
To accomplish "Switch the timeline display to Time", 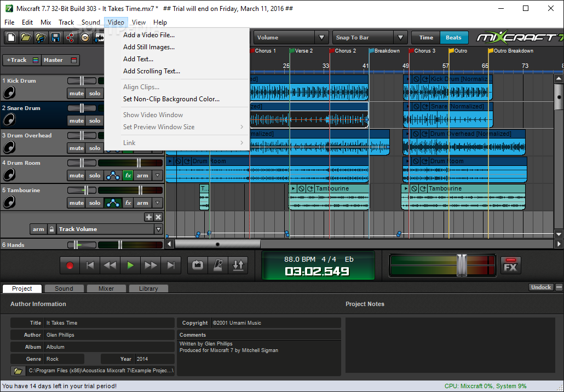I will click(426, 37).
